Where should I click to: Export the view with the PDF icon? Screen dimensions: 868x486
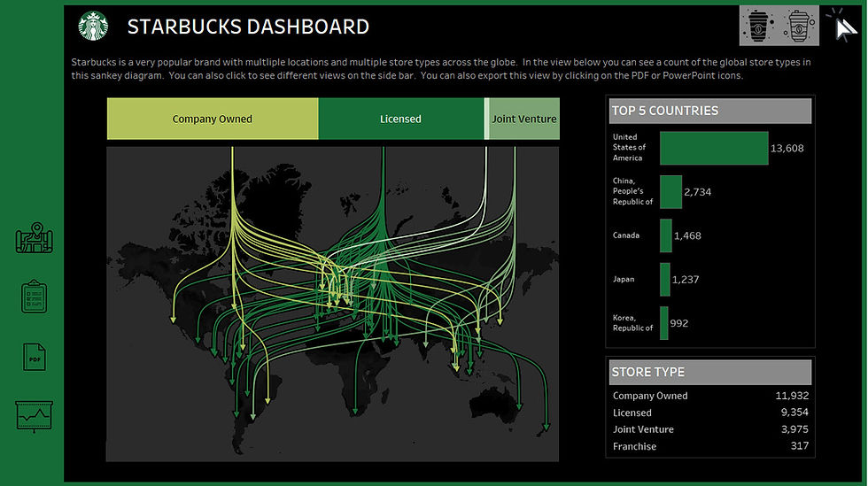click(35, 357)
